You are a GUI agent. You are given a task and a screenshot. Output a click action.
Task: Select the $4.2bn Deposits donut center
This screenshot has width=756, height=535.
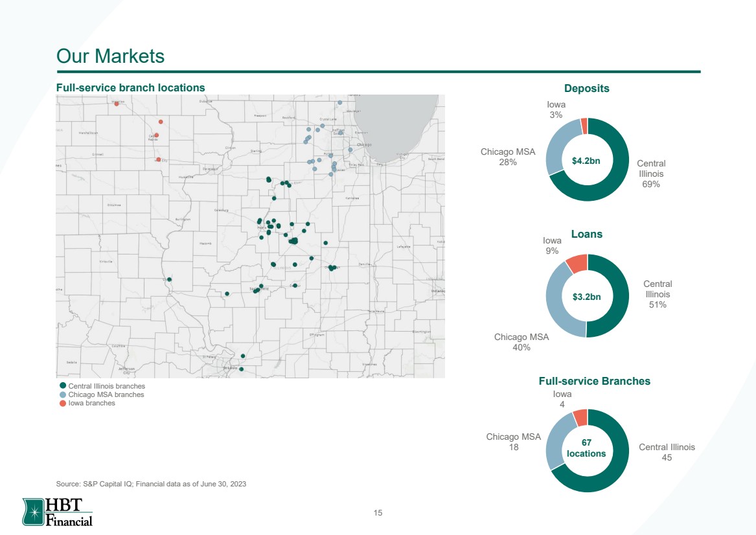pos(586,161)
